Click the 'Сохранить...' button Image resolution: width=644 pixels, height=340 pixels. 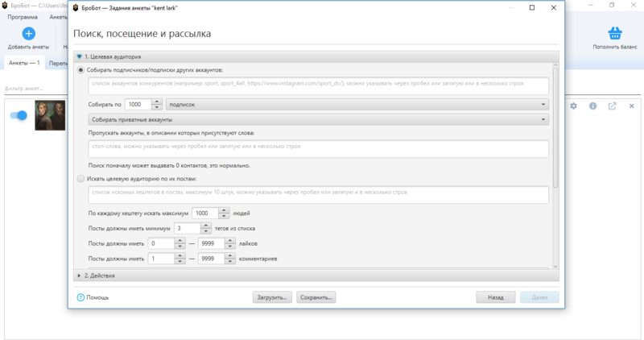tap(316, 297)
